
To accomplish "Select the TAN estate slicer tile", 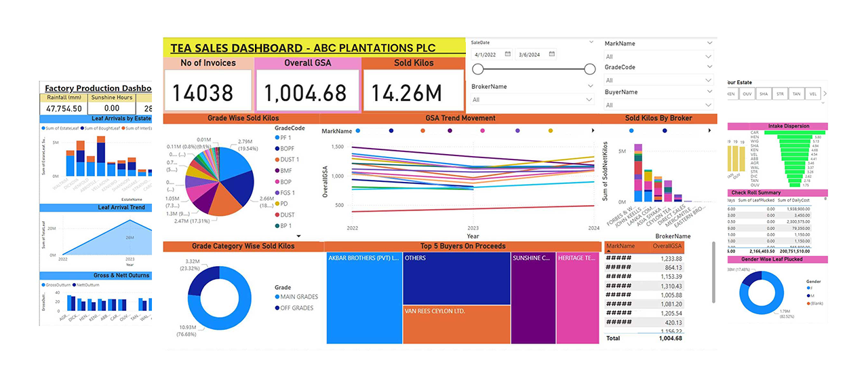I will (796, 94).
